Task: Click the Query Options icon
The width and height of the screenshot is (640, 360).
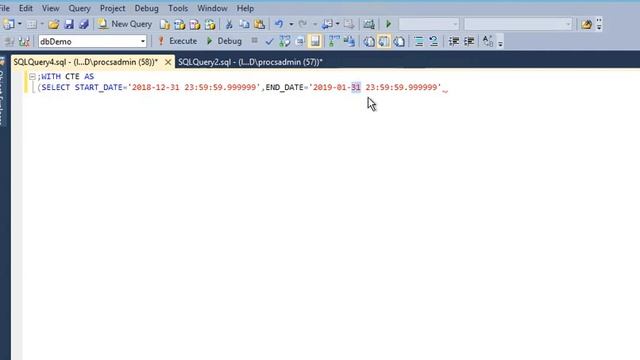Action: point(300,41)
